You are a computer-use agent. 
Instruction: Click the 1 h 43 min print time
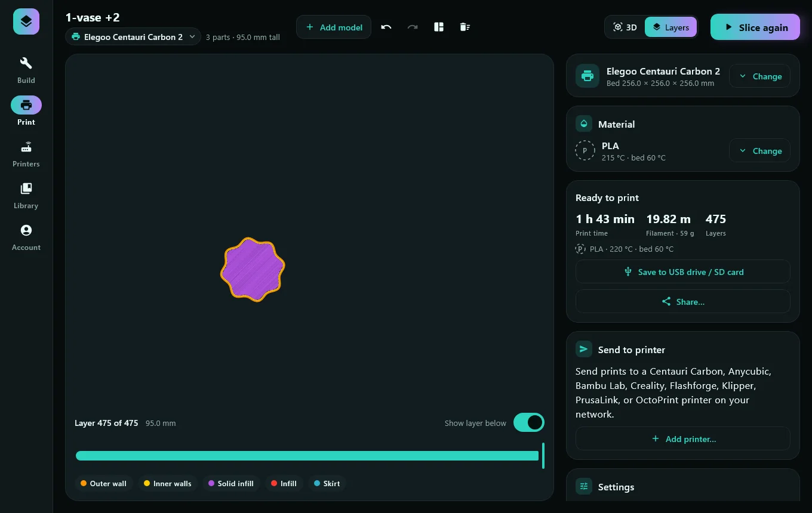[605, 219]
